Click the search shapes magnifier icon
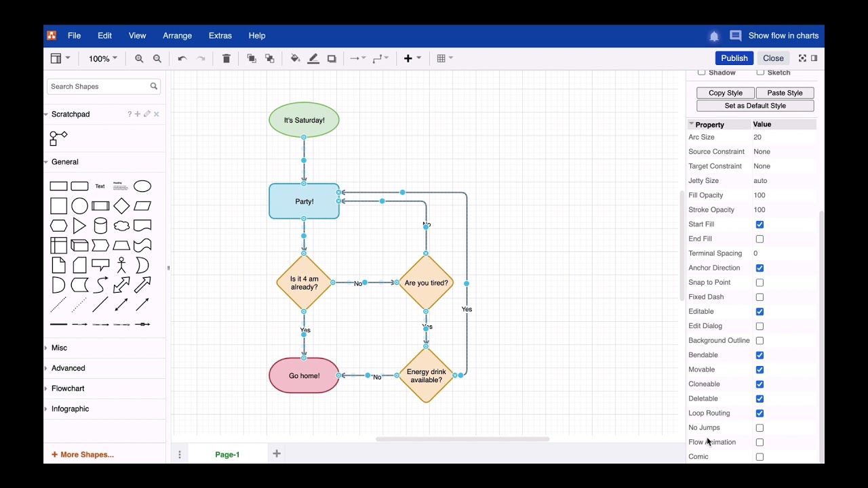 click(154, 86)
